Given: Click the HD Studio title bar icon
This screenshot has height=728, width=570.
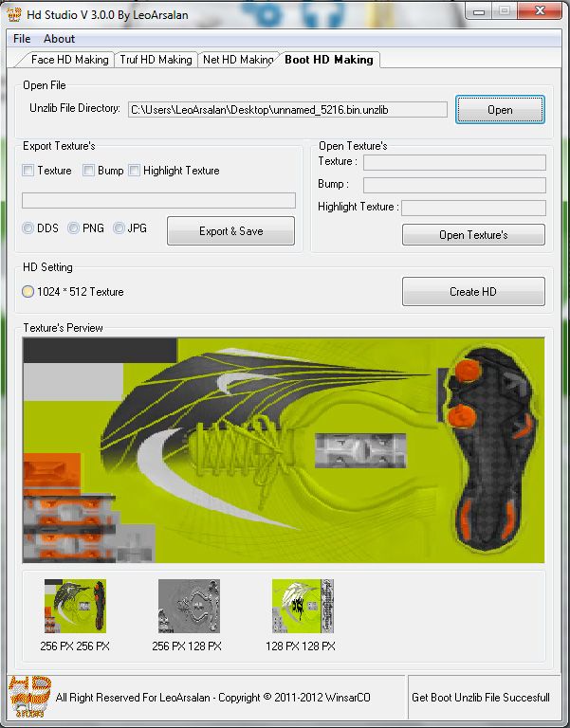Looking at the screenshot, I should click(15, 12).
